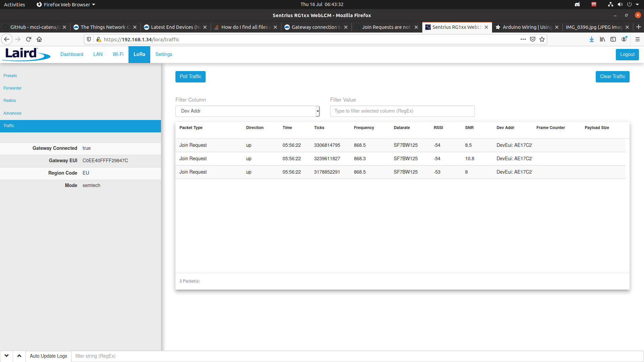Screen dimensions: 644x362
Task: Open the Discord tray icon
Action: 577,4
